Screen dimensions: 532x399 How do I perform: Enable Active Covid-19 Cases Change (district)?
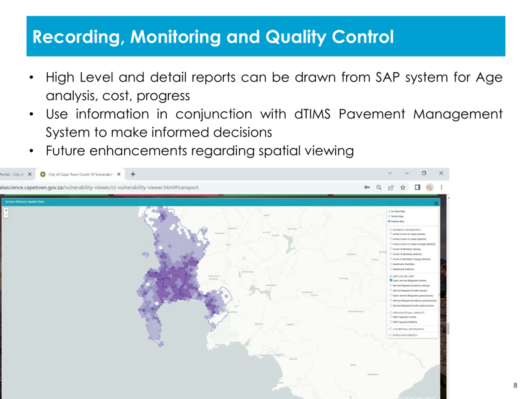(x=391, y=244)
